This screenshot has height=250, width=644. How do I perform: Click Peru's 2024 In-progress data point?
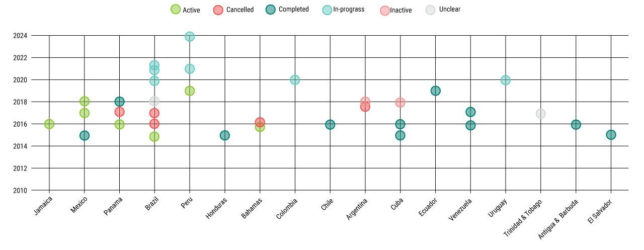coord(190,37)
